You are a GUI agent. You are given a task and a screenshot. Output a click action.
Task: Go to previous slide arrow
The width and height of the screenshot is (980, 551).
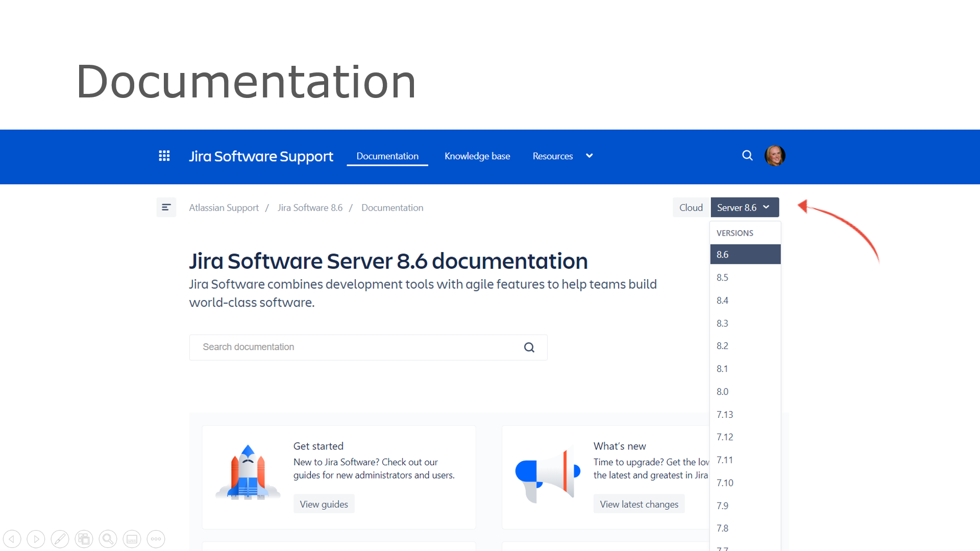12,539
